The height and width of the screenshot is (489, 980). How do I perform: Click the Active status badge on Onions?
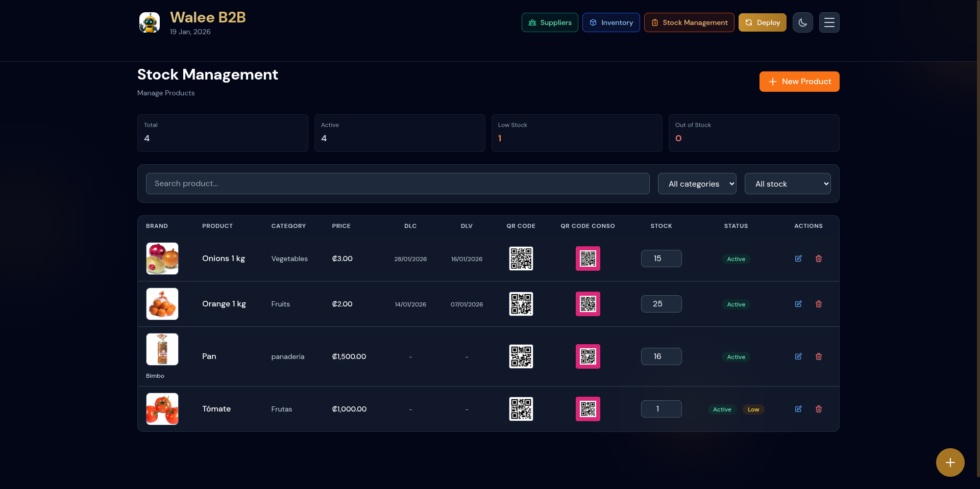[736, 259]
